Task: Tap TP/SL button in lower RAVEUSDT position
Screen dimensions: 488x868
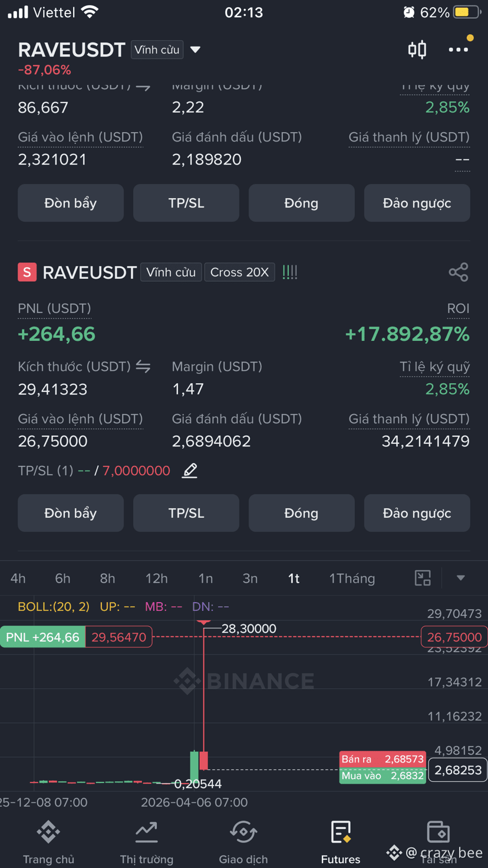Action: pyautogui.click(x=186, y=513)
